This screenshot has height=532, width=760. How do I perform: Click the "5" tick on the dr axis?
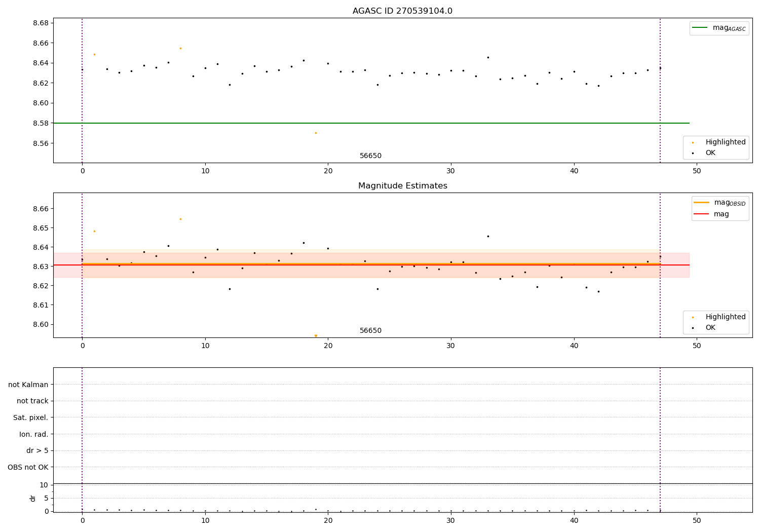46,498
